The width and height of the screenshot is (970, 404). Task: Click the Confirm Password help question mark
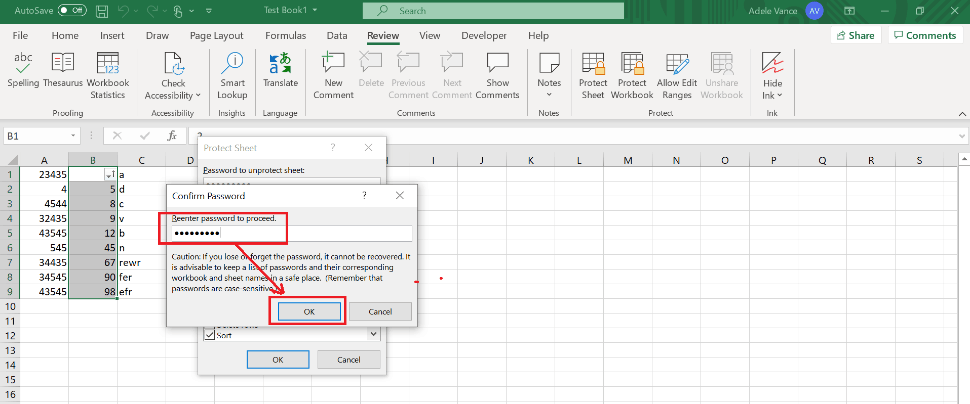click(x=364, y=196)
